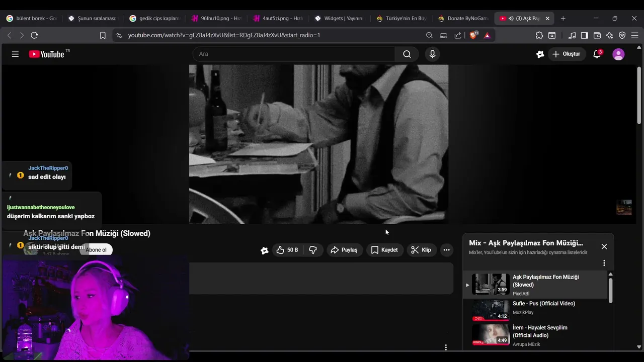The height and width of the screenshot is (362, 644).
Task: Subscribe with the Abone ol button
Action: pyautogui.click(x=96, y=250)
